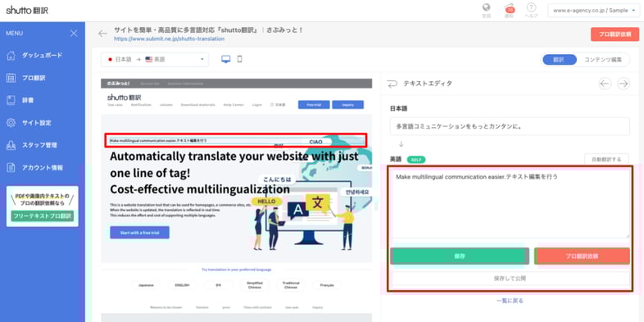Go to next text with circled right arrow
The image size is (644, 322).
pyautogui.click(x=624, y=84)
